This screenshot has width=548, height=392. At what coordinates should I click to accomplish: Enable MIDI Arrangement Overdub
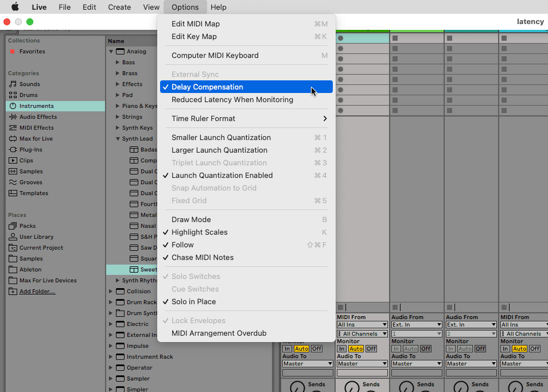(246, 333)
